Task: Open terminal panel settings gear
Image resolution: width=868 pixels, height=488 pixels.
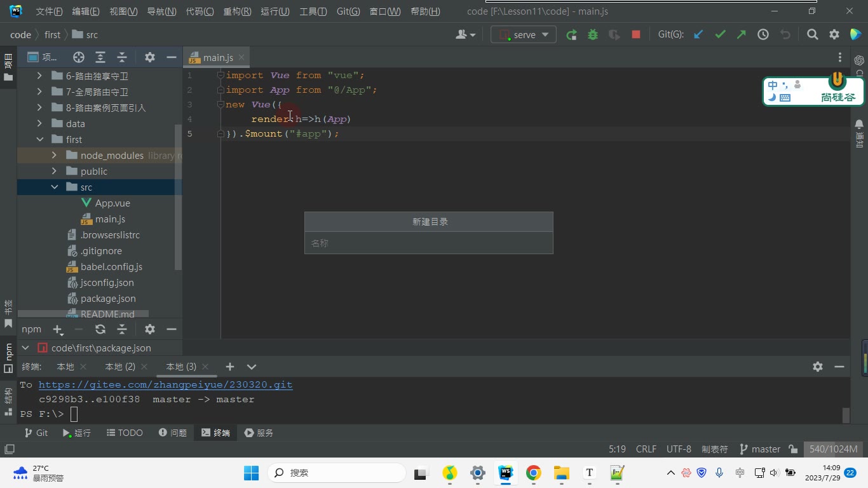Action: pyautogui.click(x=818, y=367)
